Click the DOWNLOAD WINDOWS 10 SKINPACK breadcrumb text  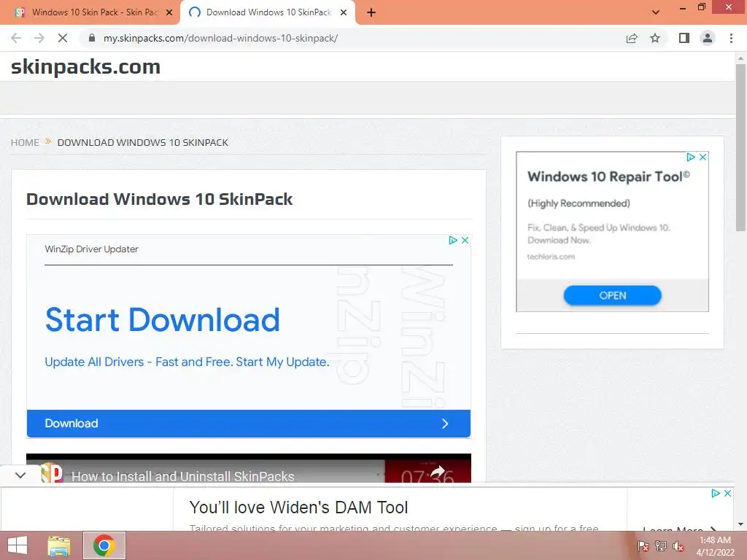click(x=143, y=142)
